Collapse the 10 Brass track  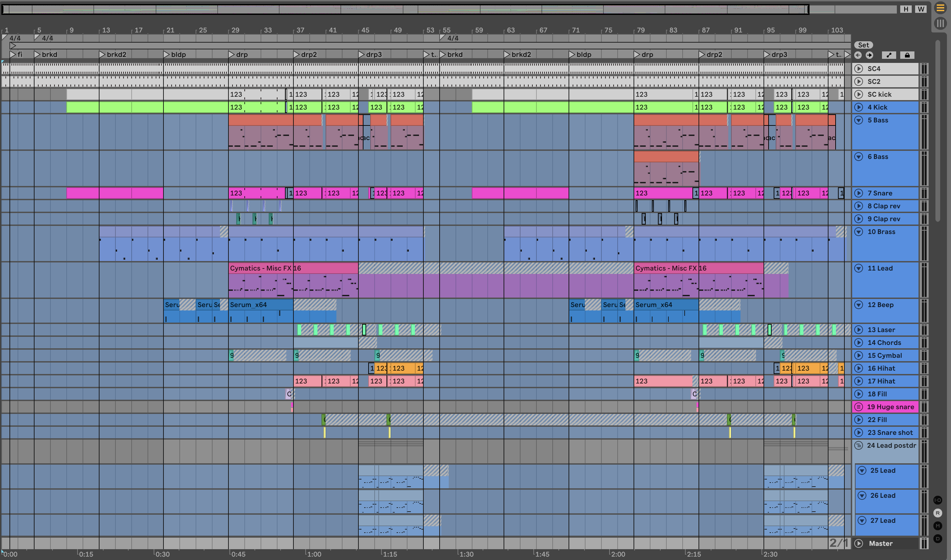tap(859, 232)
